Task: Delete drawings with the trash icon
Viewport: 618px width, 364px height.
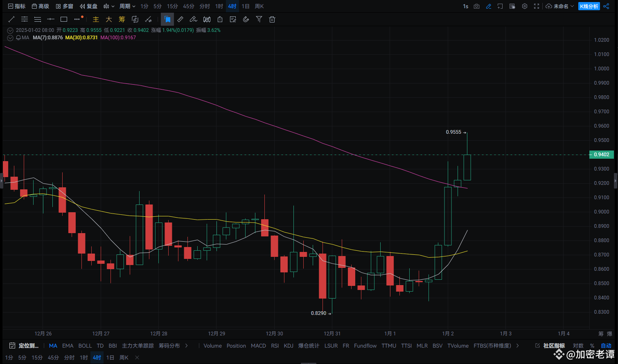Action: 272,19
